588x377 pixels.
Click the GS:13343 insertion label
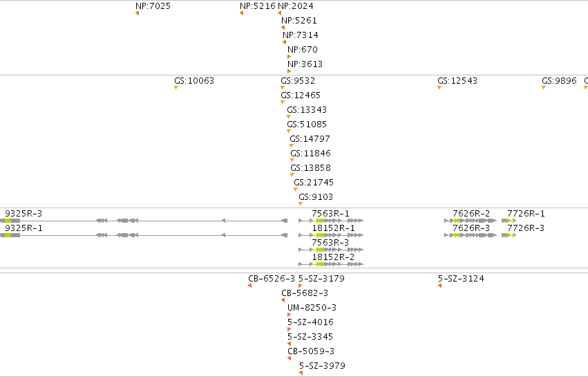tap(307, 110)
